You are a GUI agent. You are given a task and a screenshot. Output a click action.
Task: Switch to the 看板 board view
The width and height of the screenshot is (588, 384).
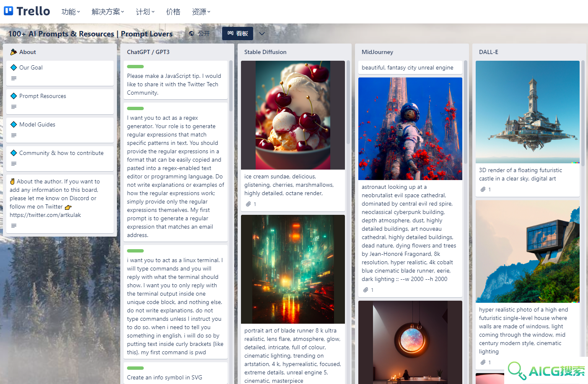coord(238,34)
